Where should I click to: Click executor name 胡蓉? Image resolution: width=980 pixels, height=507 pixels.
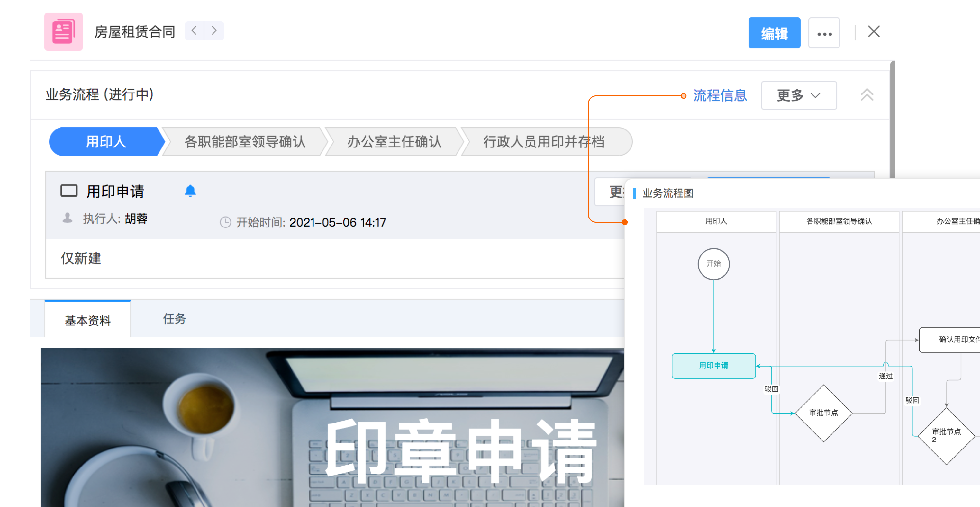(x=136, y=218)
